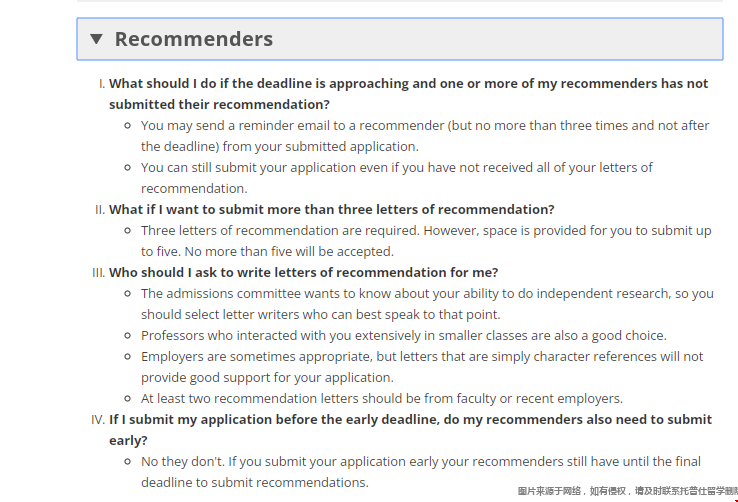The height and width of the screenshot is (502, 738).
Task: Click the question about the early deadline
Action: [410, 430]
